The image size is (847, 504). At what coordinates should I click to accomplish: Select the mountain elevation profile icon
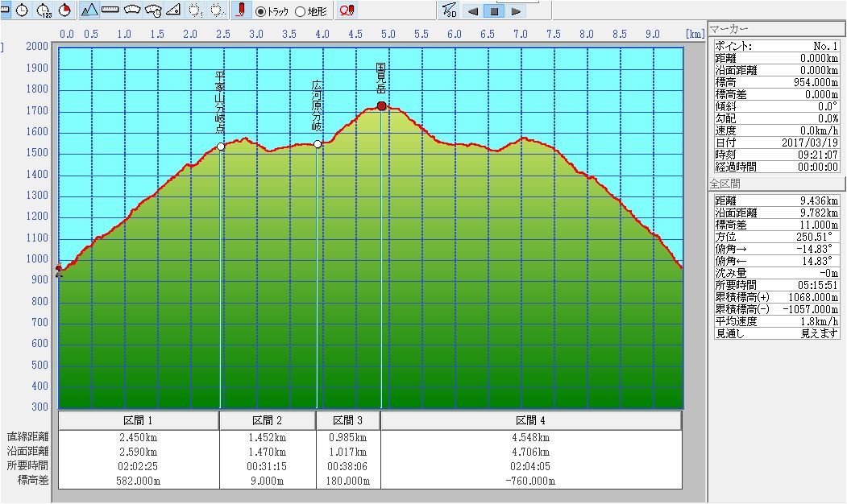point(89,10)
